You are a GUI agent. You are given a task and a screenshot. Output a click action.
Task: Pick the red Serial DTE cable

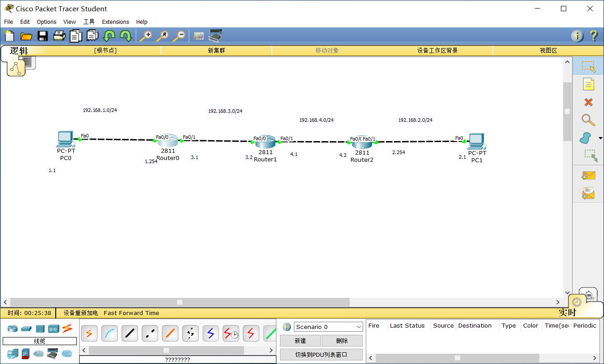(251, 333)
